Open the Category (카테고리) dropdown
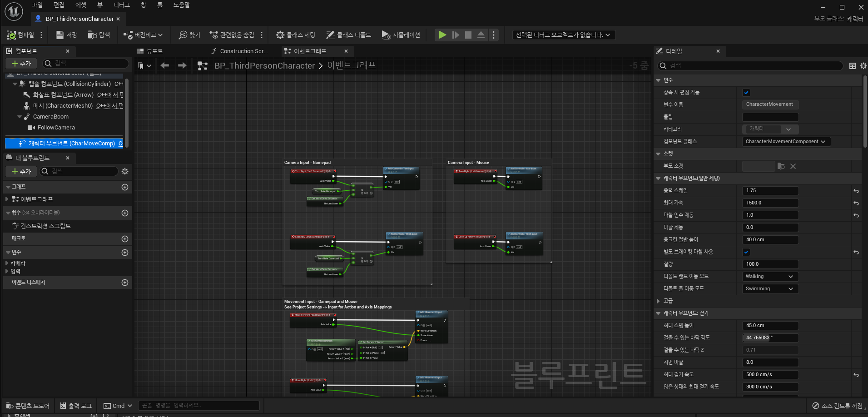Screen dimensions: 868x417 point(770,129)
